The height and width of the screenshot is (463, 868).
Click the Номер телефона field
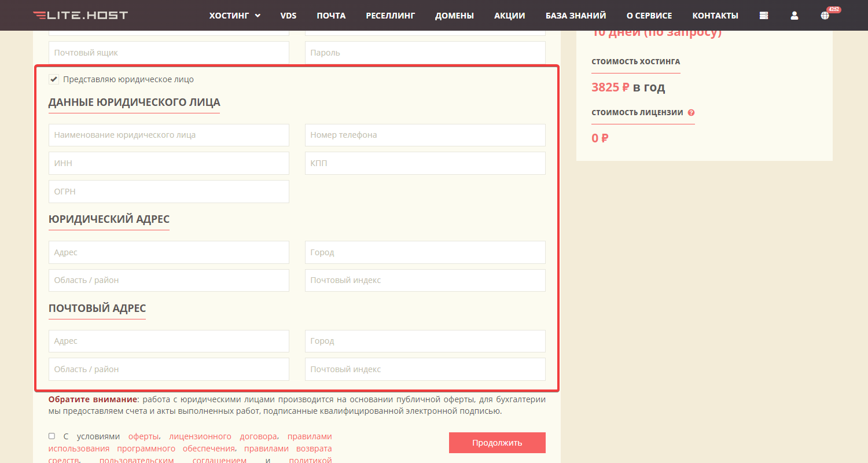click(425, 135)
